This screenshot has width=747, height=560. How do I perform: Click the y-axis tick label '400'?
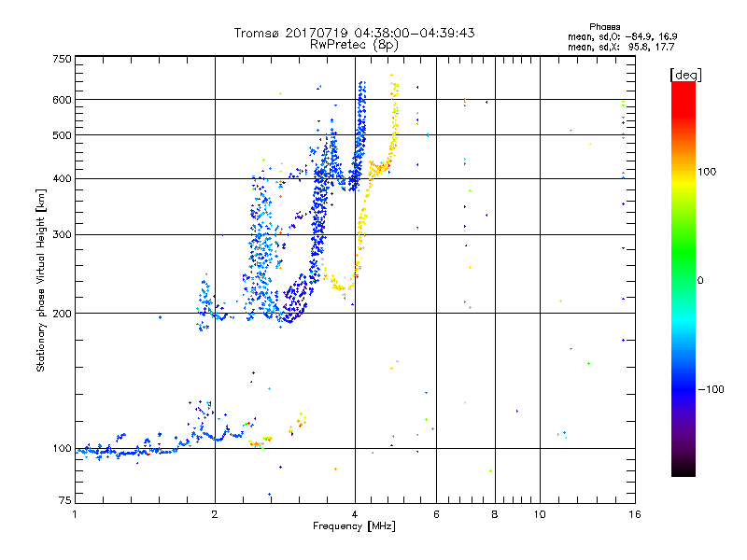[62, 179]
